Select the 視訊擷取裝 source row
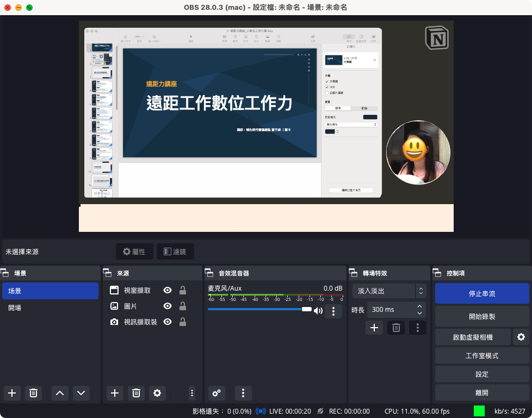Viewport: 532px width, 418px height. pyautogui.click(x=152, y=322)
